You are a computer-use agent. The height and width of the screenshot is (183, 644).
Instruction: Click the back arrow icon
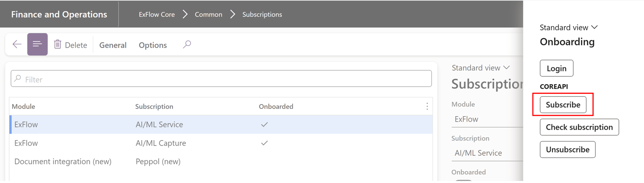tap(17, 44)
